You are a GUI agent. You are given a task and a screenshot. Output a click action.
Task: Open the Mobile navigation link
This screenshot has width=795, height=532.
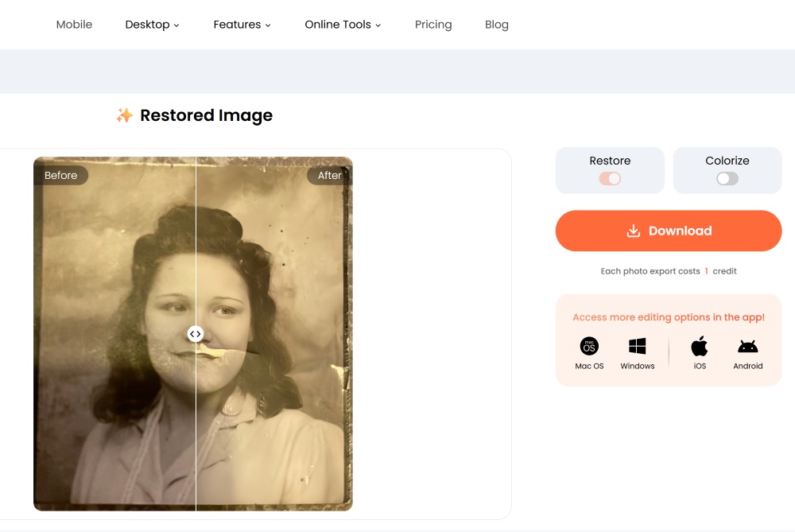[x=74, y=25]
